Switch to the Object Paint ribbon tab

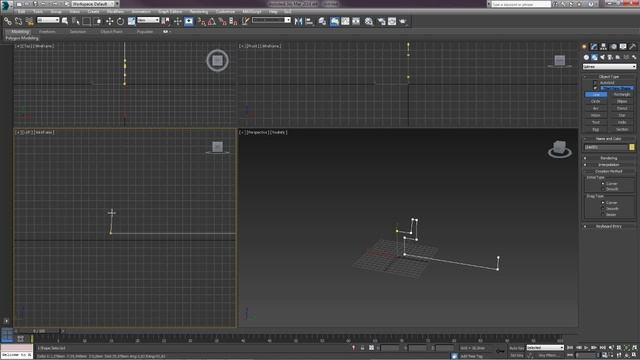tap(111, 31)
